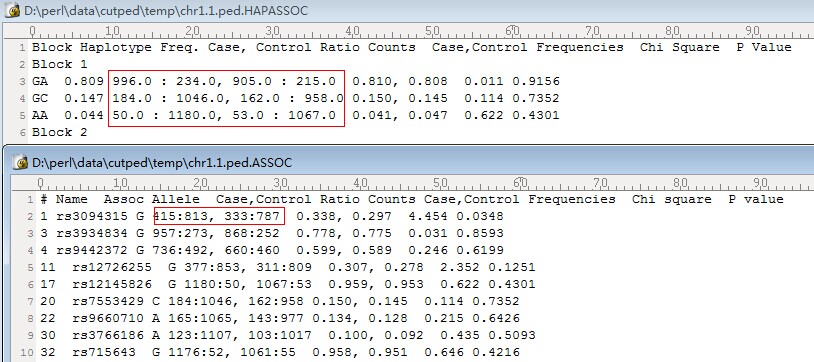The height and width of the screenshot is (362, 814).
Task: Click the 'Block 1' line in HAPASSOC
Action: coord(59,64)
